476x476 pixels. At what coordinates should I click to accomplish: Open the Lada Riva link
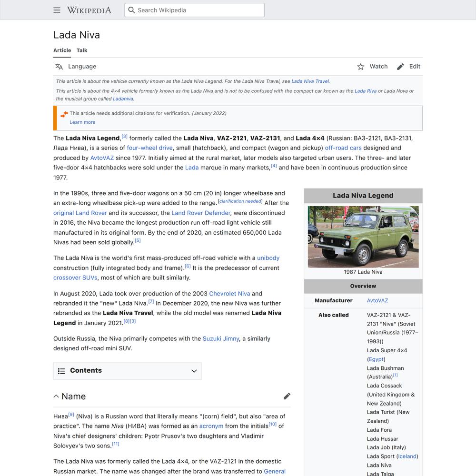coord(366,91)
